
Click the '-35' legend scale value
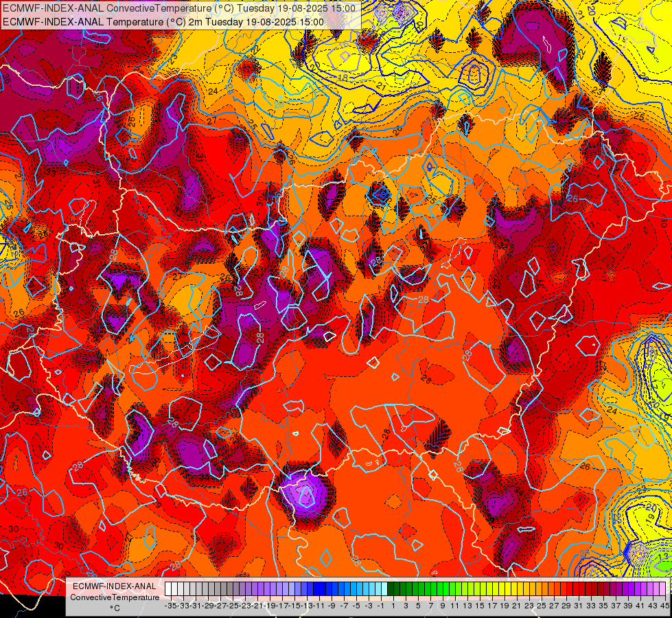tap(171, 606)
